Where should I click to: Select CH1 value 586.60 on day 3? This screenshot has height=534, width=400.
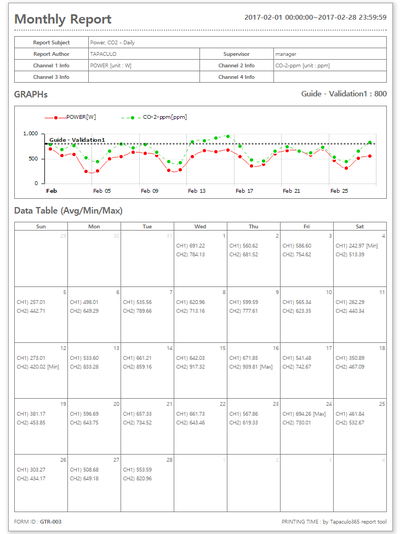[297, 246]
